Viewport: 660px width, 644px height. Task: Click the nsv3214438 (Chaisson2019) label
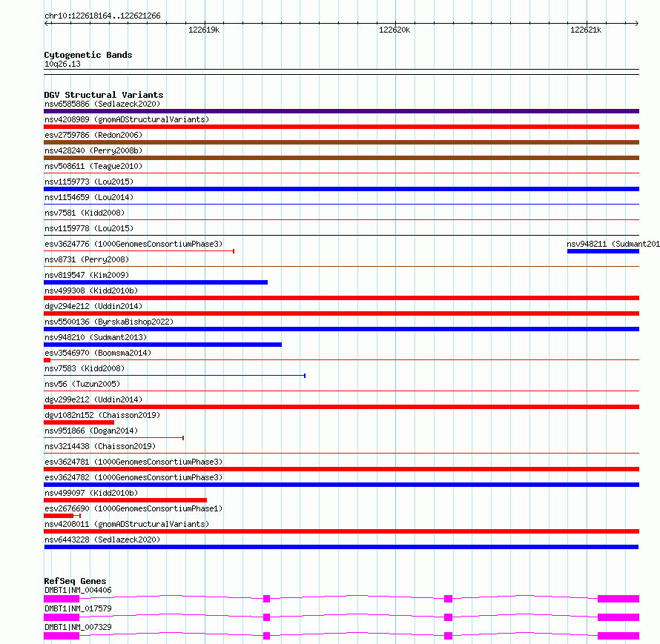point(100,446)
